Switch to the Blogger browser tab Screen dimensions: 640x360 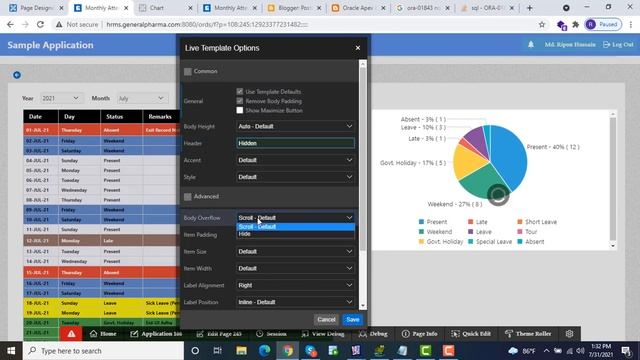[294, 8]
